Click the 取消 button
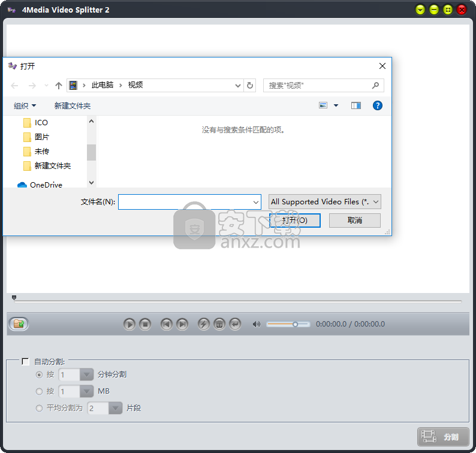The image size is (476, 453). pyautogui.click(x=354, y=221)
